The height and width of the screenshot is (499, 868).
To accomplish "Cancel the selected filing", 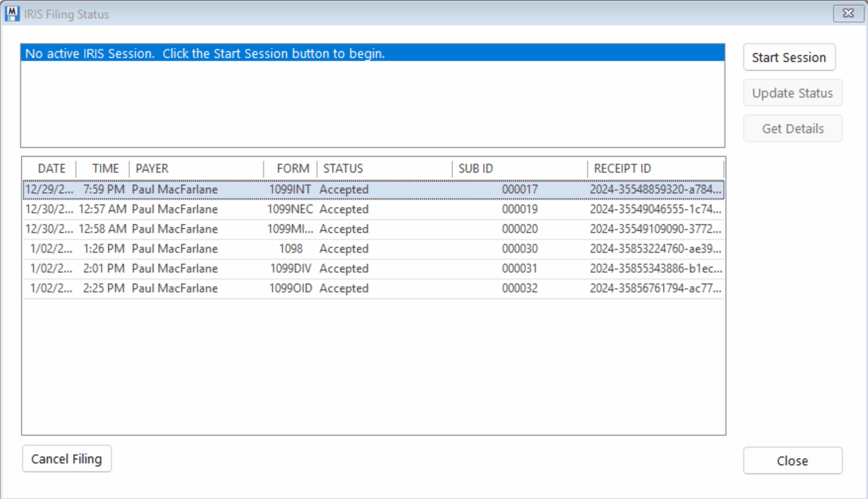I will (67, 459).
